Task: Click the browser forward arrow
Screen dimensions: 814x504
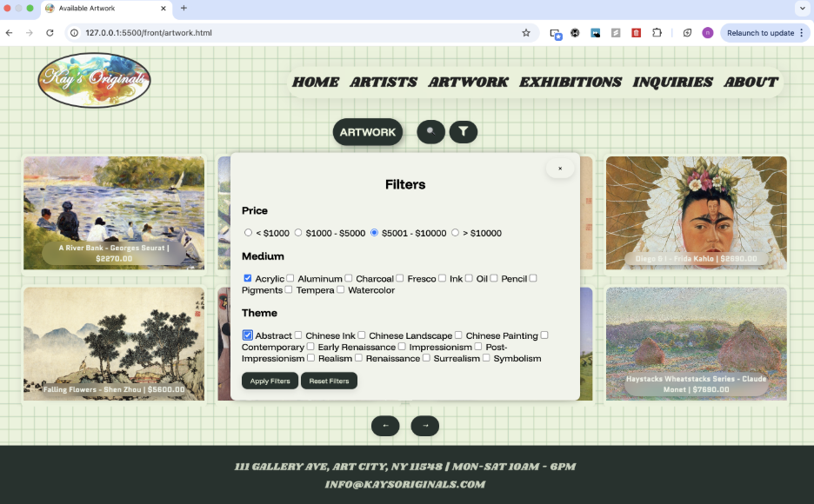Action: tap(29, 33)
